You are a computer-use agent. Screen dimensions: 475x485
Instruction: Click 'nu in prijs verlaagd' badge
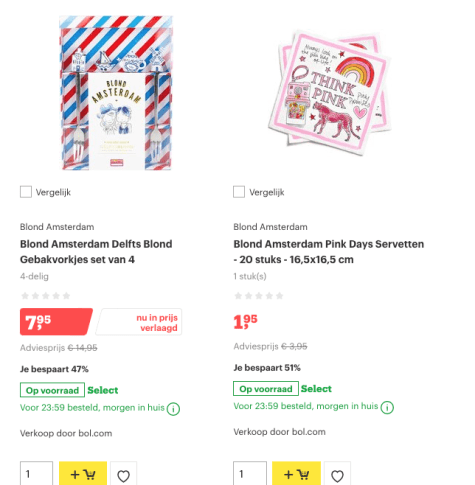click(139, 322)
